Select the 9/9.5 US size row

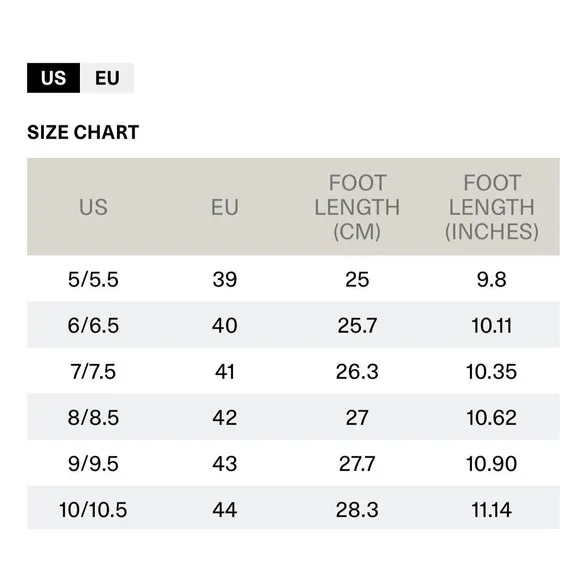pos(293,463)
